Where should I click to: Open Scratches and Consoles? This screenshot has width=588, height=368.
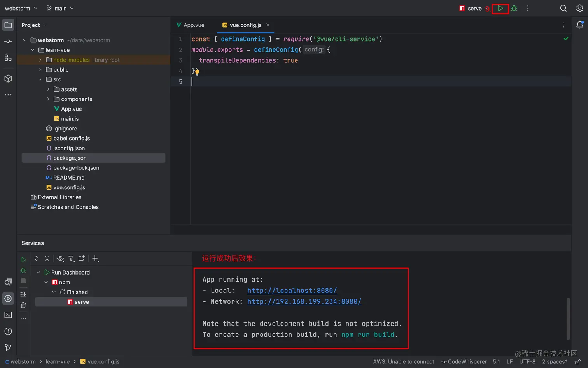click(x=68, y=207)
